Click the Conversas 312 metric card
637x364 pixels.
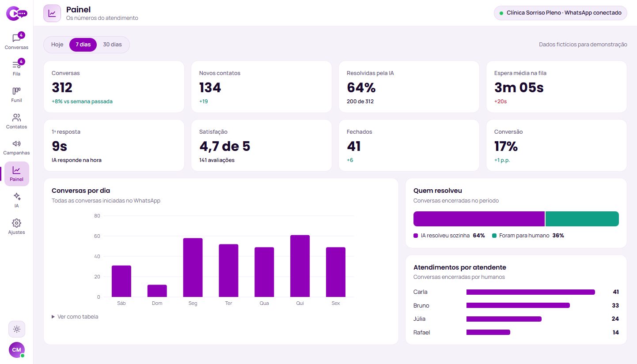114,87
